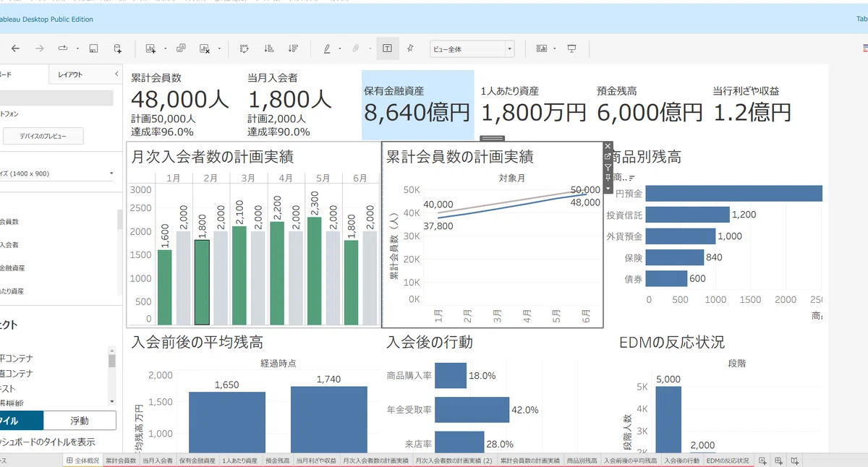Open the dropdown arrow beside the clear sheet icon
Image resolution: width=868 pixels, height=467 pixels.
point(219,49)
